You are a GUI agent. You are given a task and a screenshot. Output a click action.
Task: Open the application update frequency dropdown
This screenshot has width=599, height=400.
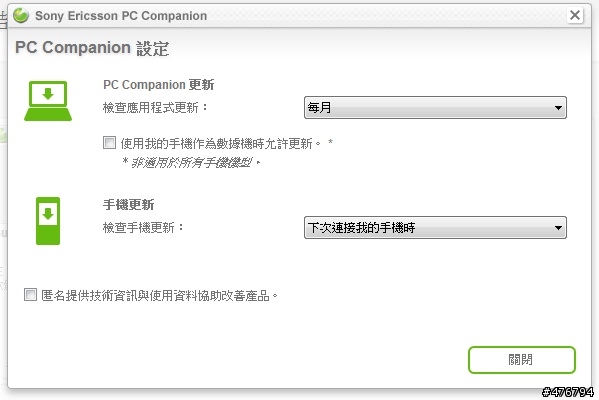(x=435, y=108)
